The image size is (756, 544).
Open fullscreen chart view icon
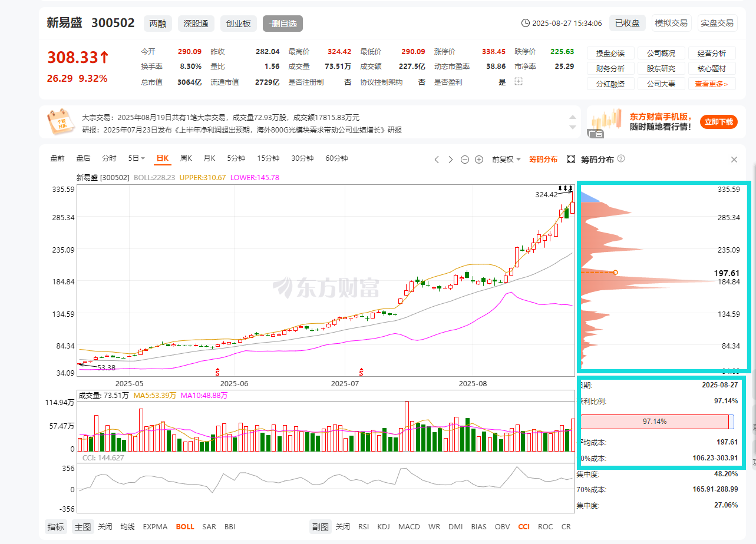point(570,159)
